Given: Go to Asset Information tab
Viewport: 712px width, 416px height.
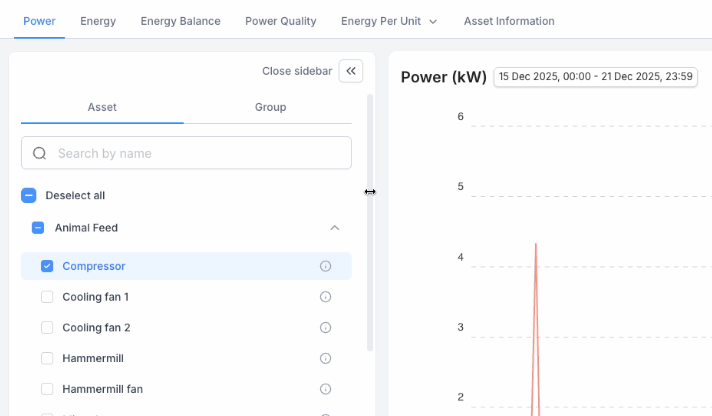Looking at the screenshot, I should [508, 21].
